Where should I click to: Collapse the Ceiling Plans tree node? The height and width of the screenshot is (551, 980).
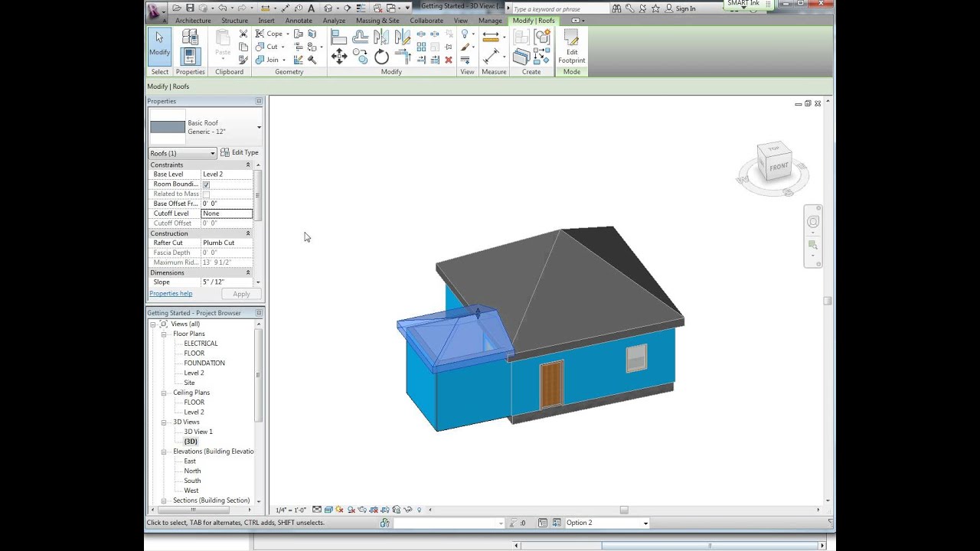point(164,393)
